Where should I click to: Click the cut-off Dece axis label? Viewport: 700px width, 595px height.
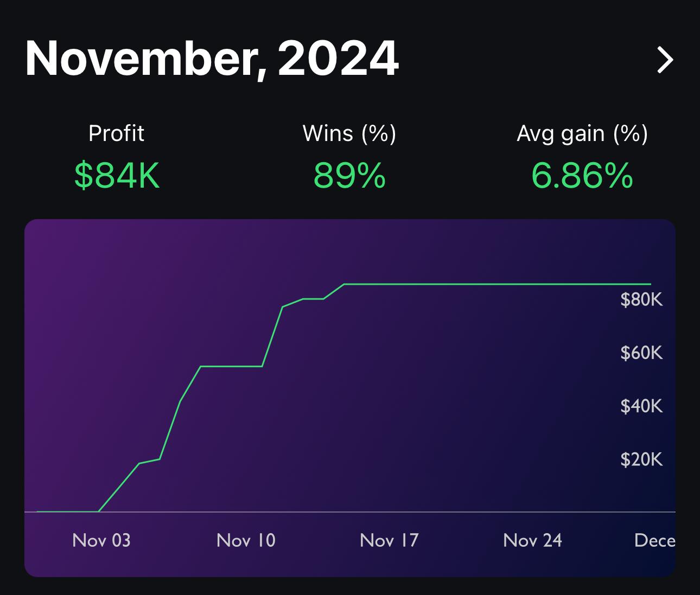654,540
